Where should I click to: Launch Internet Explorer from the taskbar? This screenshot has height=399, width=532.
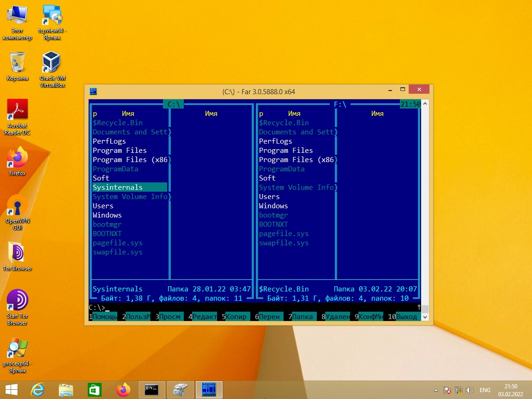[37, 390]
